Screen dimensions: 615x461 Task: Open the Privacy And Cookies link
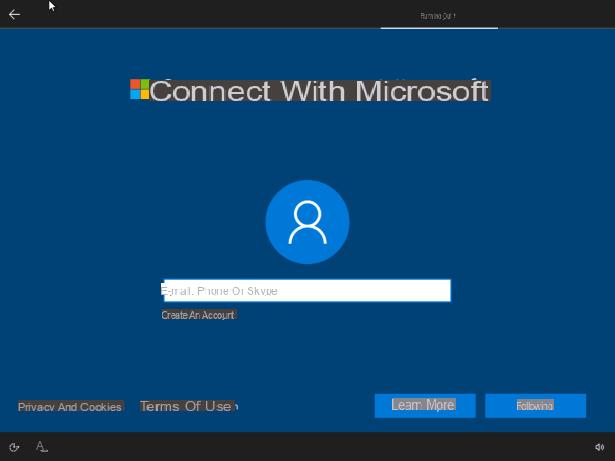(70, 407)
